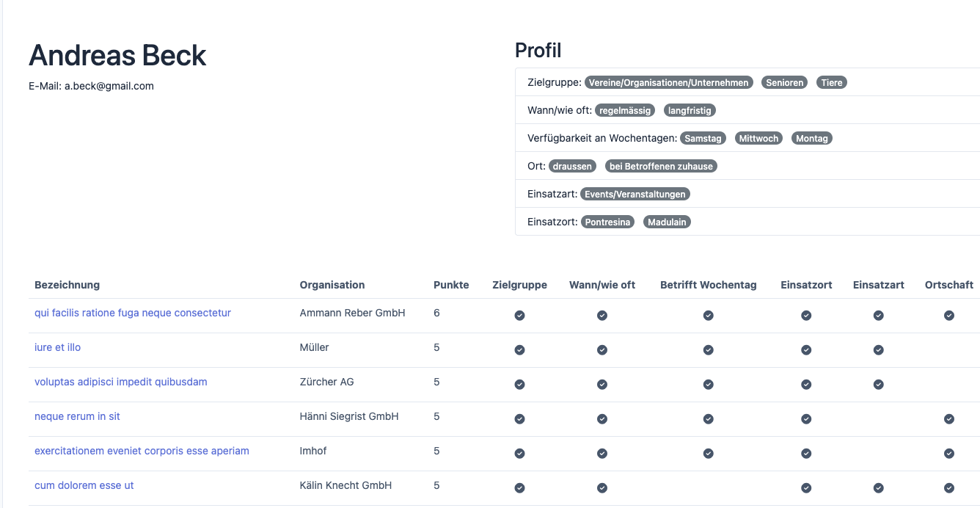Follow the 'neque rerum in sit' link

point(77,416)
